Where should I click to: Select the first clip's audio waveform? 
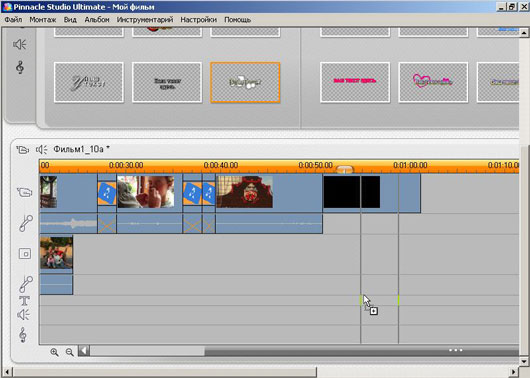pyautogui.click(x=68, y=223)
